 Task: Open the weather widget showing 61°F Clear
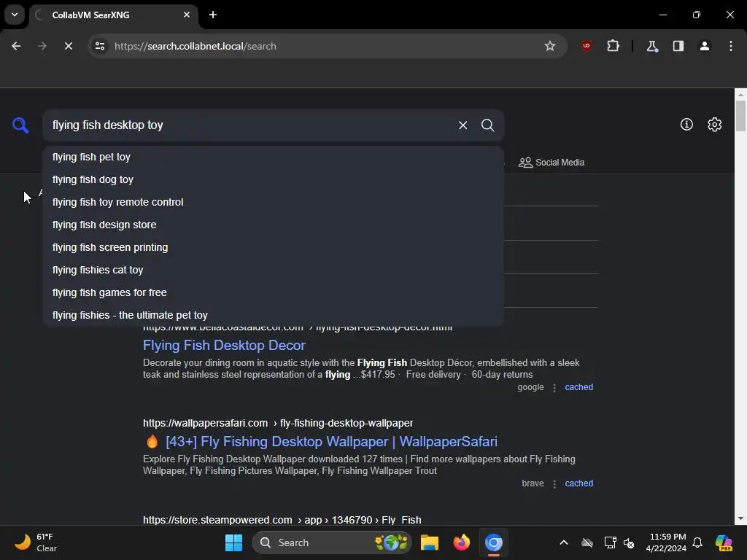(35, 542)
